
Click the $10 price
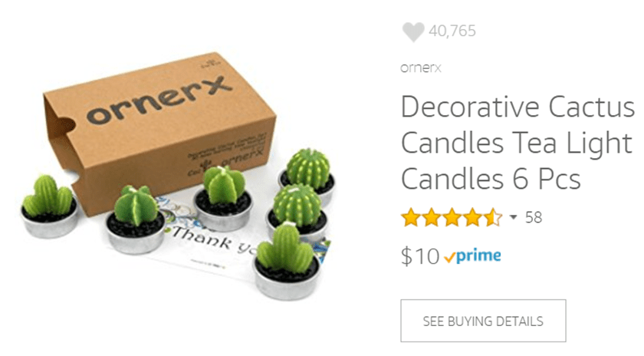[420, 256]
